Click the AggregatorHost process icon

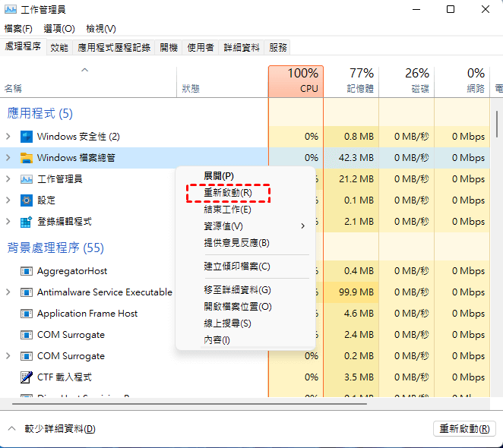pos(27,271)
